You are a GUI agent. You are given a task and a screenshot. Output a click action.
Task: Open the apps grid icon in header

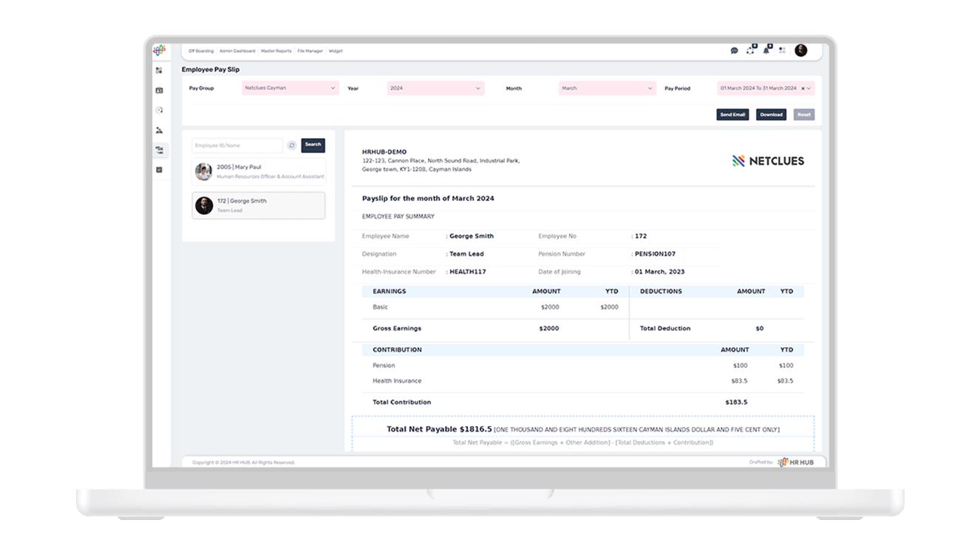(782, 50)
